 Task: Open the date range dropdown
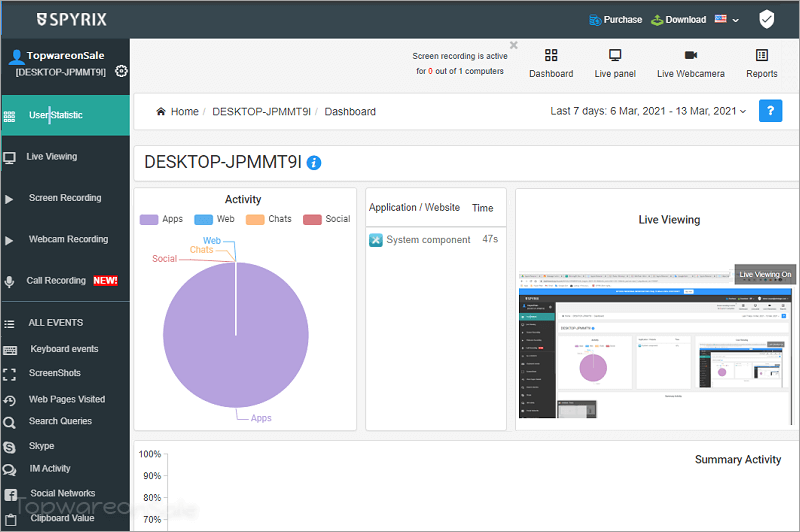coord(648,111)
